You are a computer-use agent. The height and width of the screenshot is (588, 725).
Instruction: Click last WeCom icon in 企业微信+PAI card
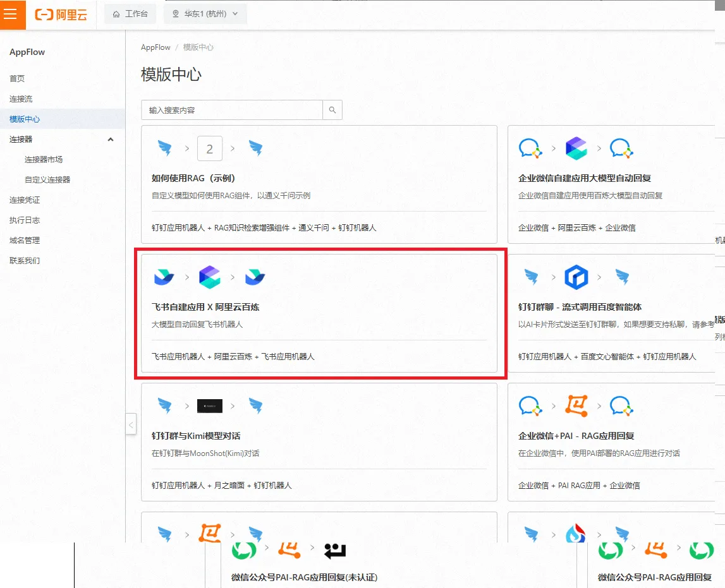[x=621, y=406]
